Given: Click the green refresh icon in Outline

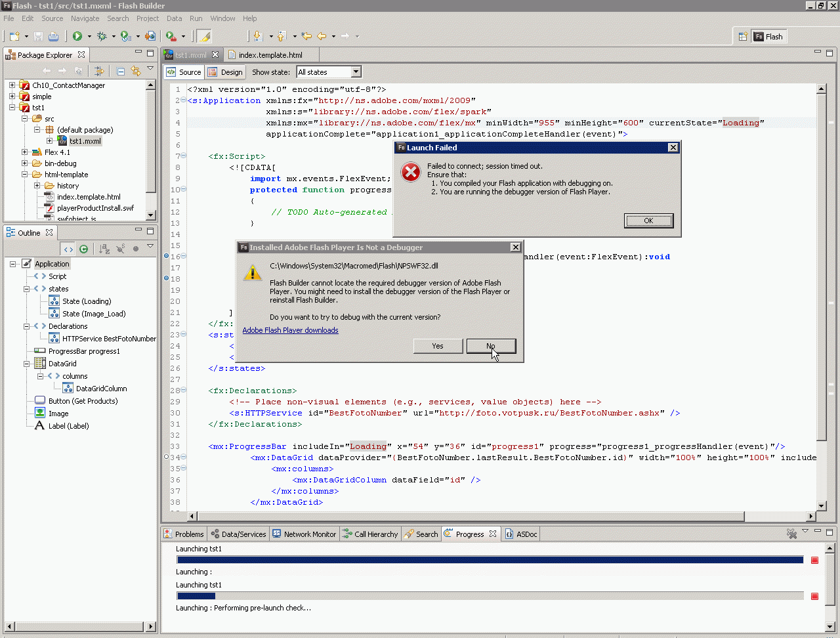Looking at the screenshot, I should tap(83, 249).
